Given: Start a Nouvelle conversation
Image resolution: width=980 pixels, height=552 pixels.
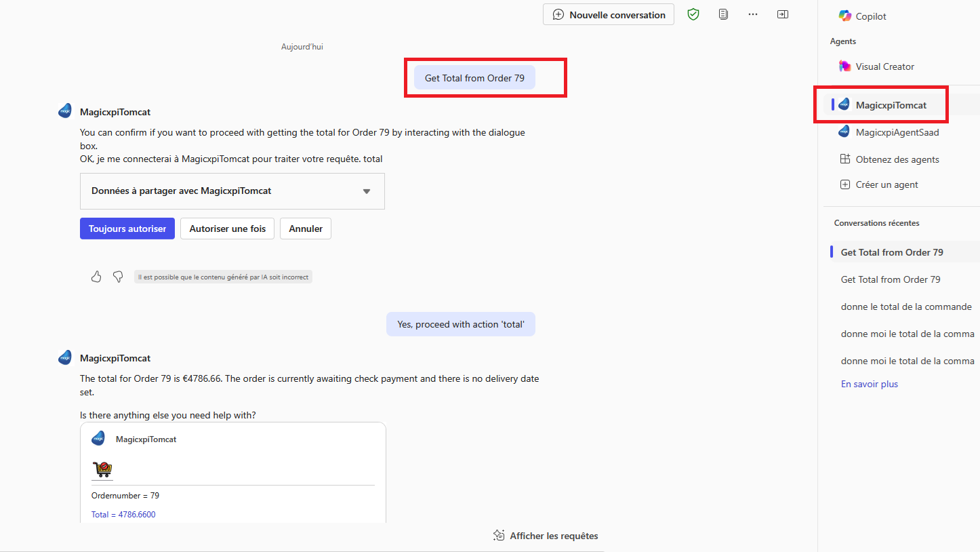Looking at the screenshot, I should click(609, 15).
